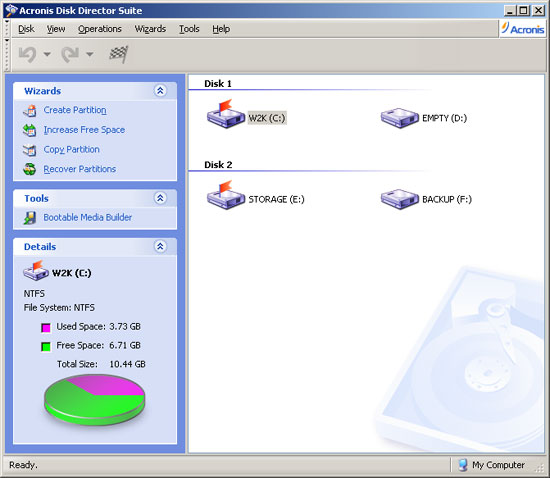Click the Undo arrow icon in toolbar
The height and width of the screenshot is (478, 550).
pos(28,54)
